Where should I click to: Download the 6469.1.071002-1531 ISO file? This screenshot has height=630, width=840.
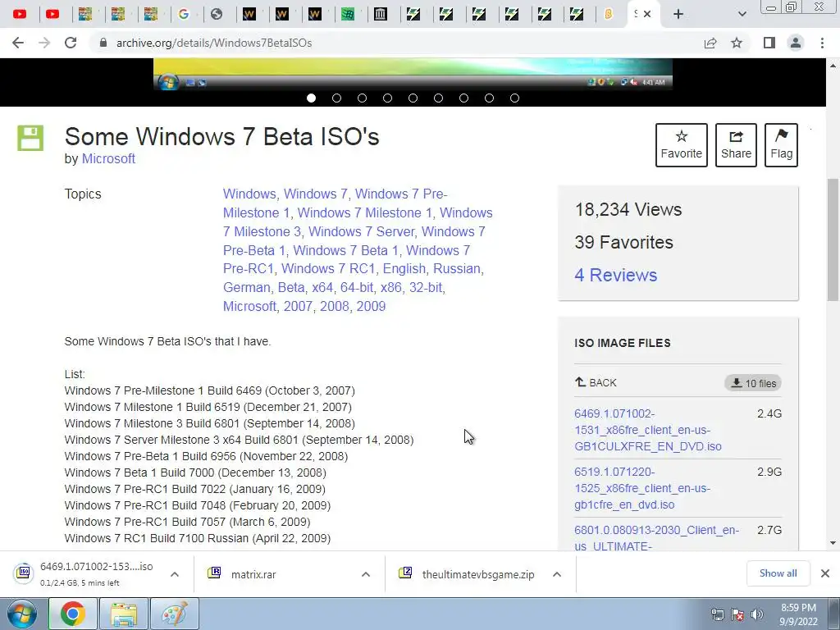point(648,430)
